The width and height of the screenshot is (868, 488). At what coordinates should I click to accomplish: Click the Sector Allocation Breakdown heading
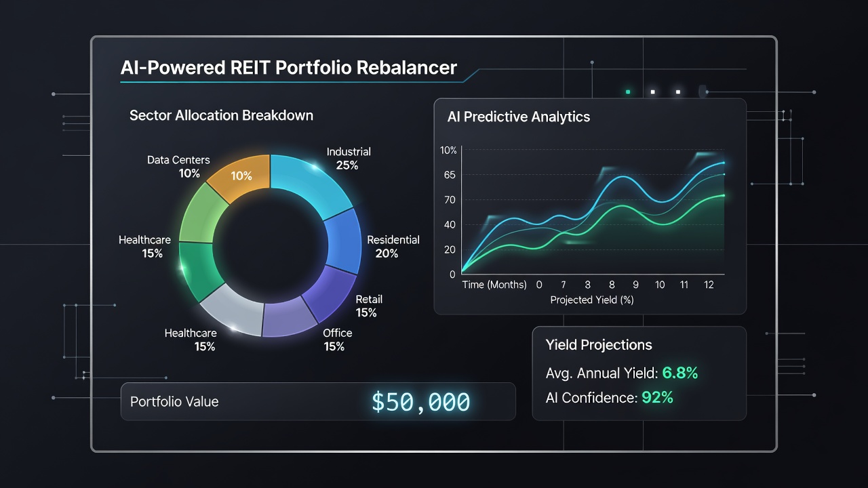[x=221, y=115]
